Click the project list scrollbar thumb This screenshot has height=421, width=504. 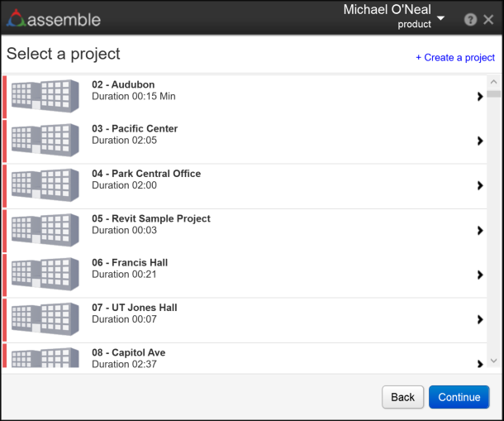tap(493, 94)
